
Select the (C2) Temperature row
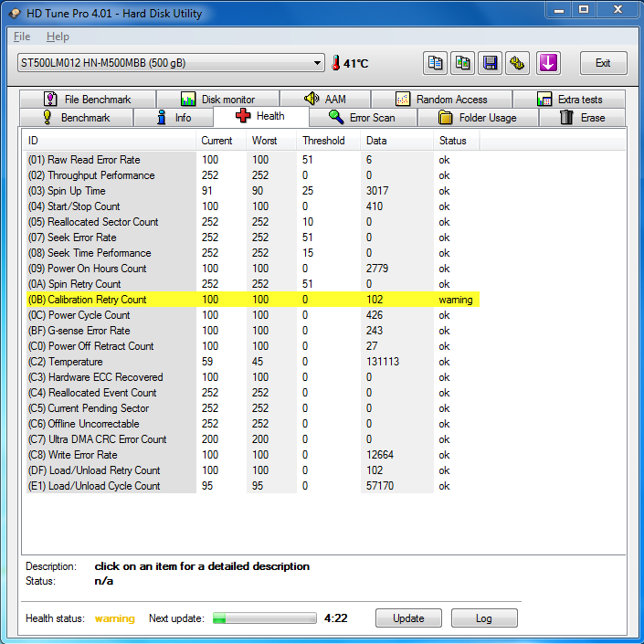click(253, 362)
